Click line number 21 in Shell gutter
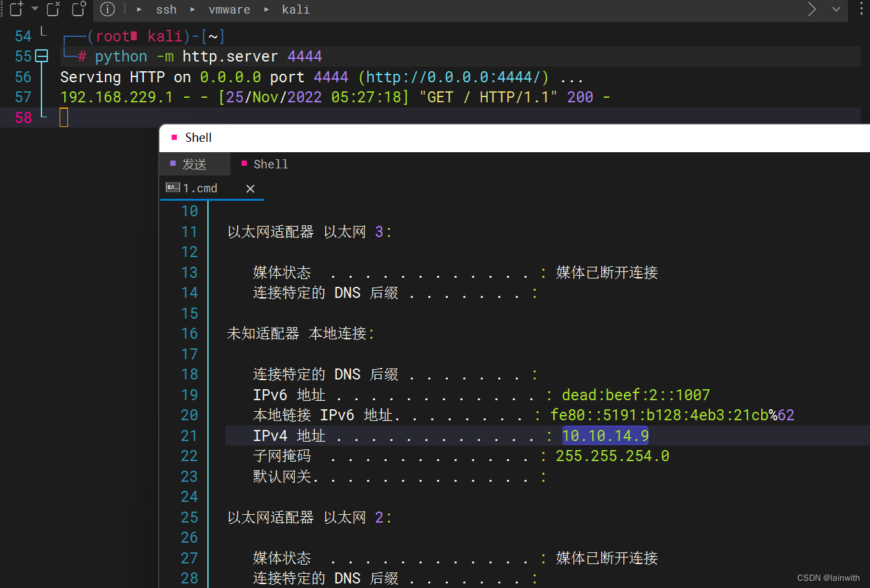870x588 pixels. [189, 436]
